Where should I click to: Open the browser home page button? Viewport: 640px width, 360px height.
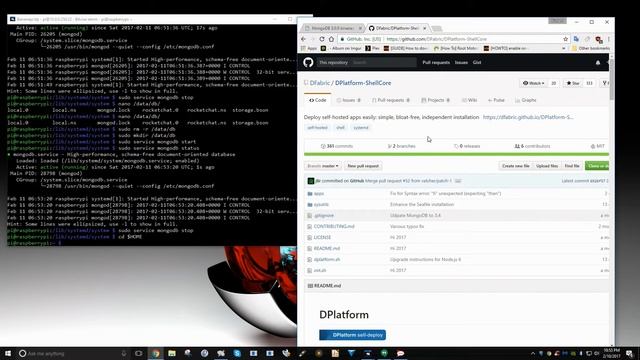coord(331,39)
